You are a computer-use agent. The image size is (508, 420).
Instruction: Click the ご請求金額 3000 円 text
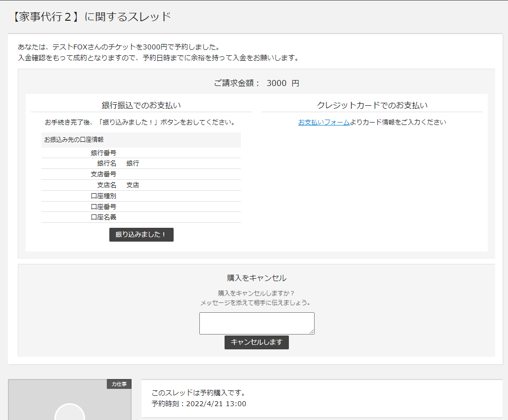(x=256, y=83)
